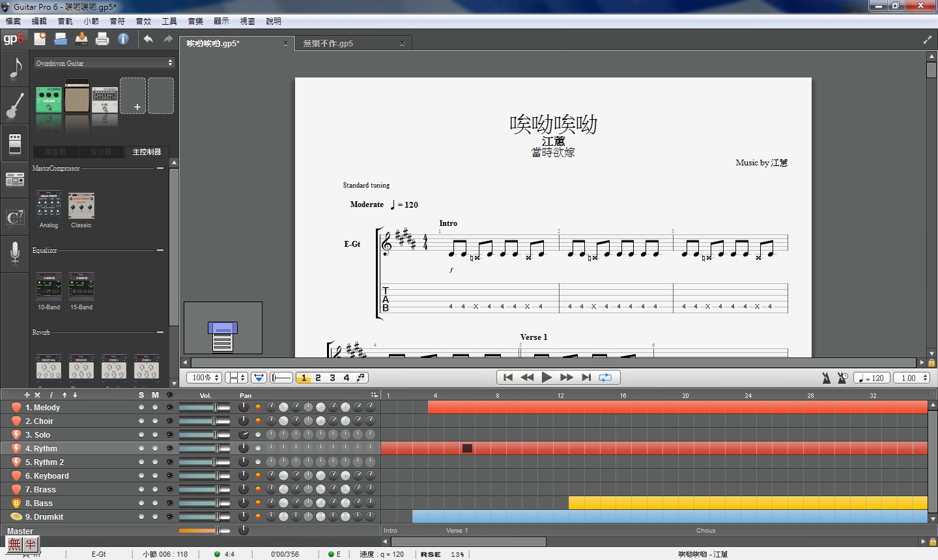
Task: Undo the last action
Action: (x=149, y=39)
